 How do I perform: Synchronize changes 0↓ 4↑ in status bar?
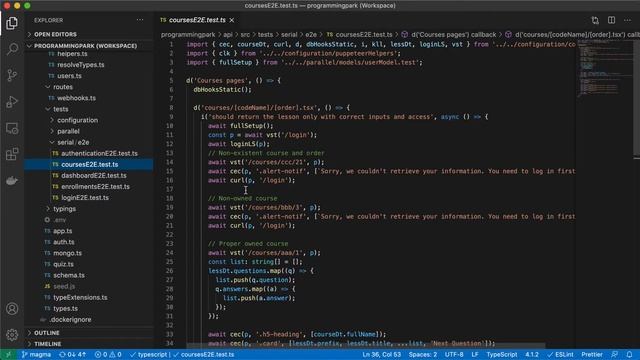tap(72, 355)
